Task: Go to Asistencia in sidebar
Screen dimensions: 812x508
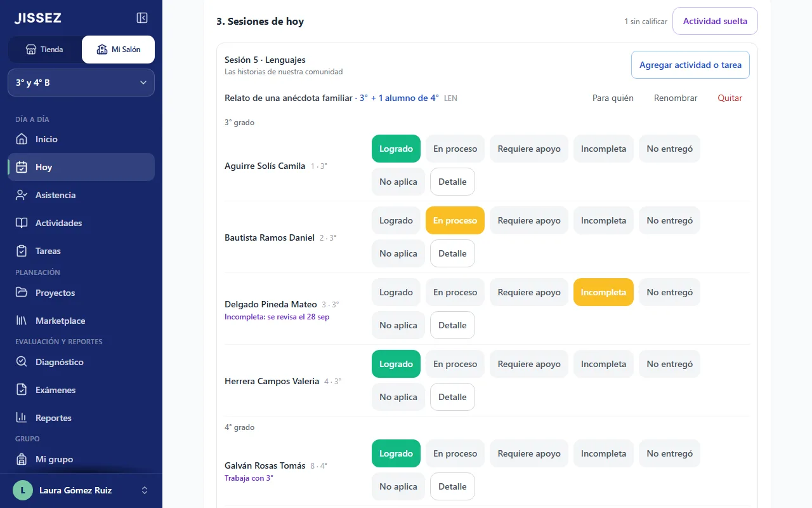Action: click(81, 195)
